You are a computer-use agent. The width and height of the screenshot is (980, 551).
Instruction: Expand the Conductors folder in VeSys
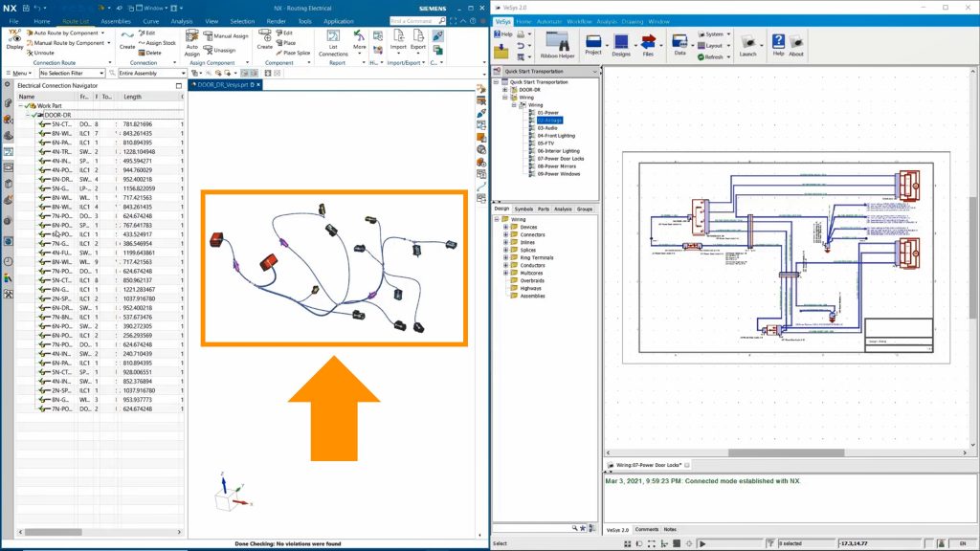[505, 266]
